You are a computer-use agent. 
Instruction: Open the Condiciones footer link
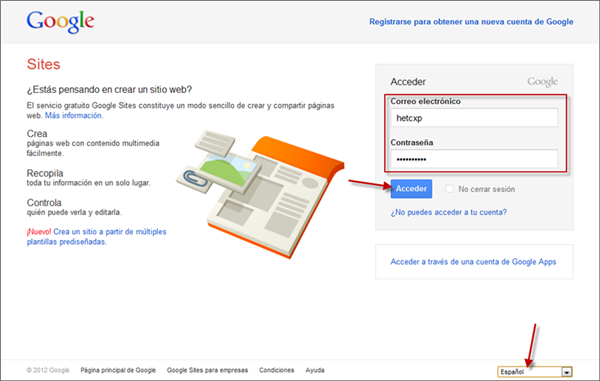[x=277, y=370]
